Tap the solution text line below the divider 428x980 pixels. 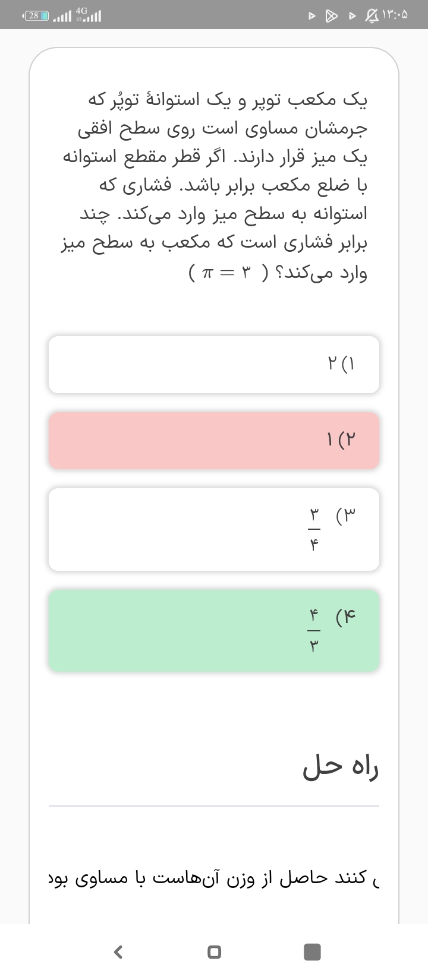214,878
